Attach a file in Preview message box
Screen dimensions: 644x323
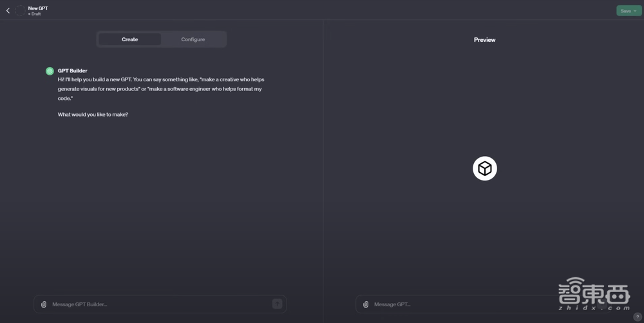366,304
